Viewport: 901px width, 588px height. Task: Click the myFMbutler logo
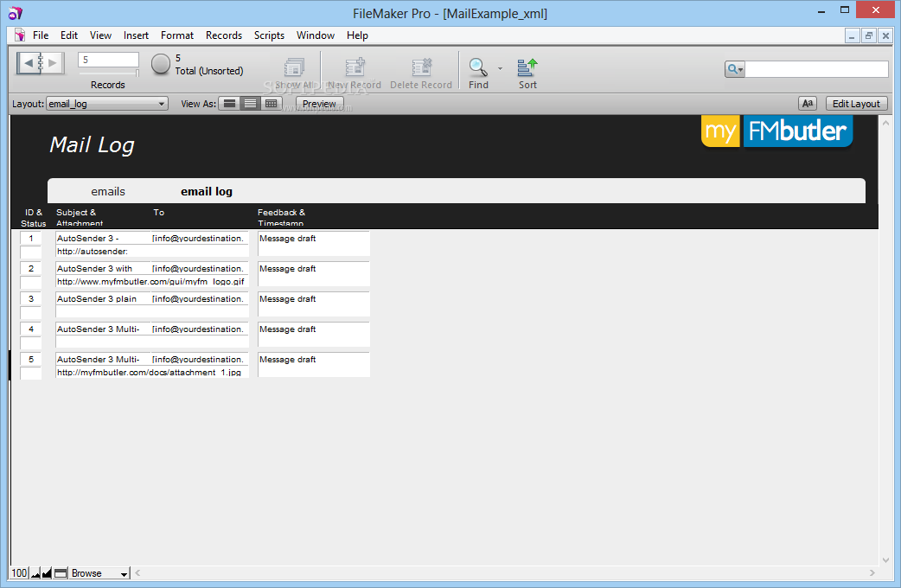tap(776, 131)
